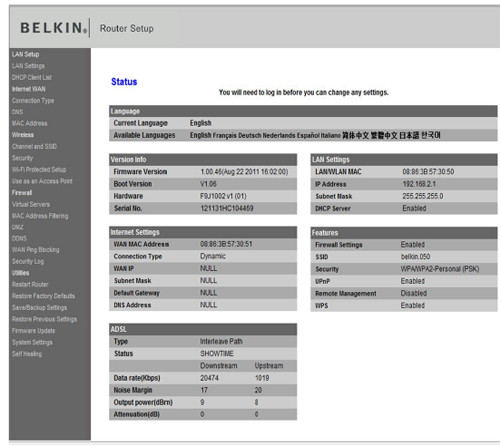500x446 pixels.
Task: Click the blue Status heading
Action: tap(124, 82)
